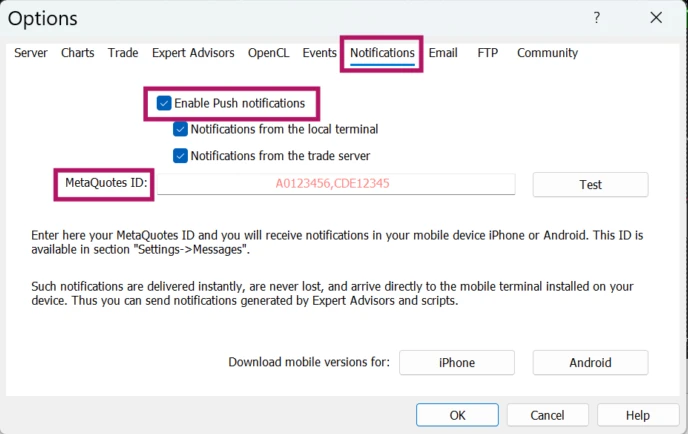
Task: Open the Events tab
Action: (x=319, y=53)
